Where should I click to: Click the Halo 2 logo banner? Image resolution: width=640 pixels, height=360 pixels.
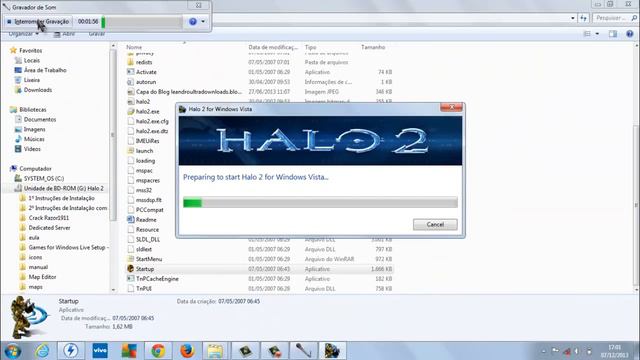tap(320, 141)
